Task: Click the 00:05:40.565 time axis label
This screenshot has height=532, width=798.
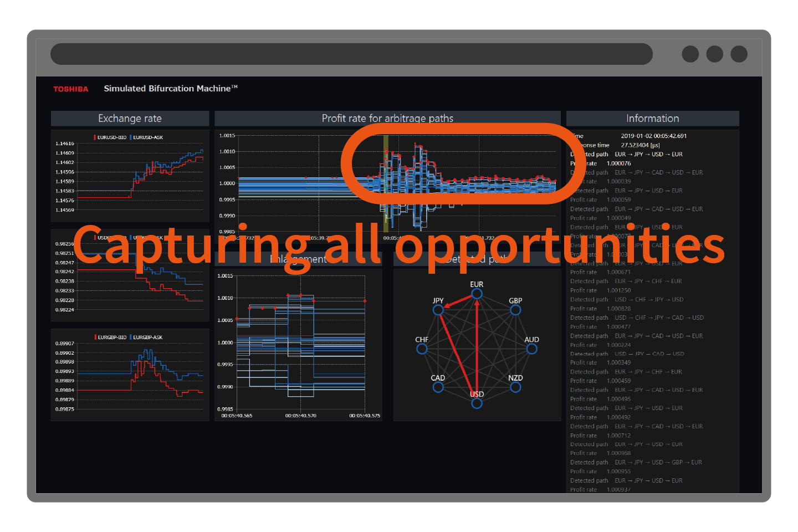Action: click(237, 416)
